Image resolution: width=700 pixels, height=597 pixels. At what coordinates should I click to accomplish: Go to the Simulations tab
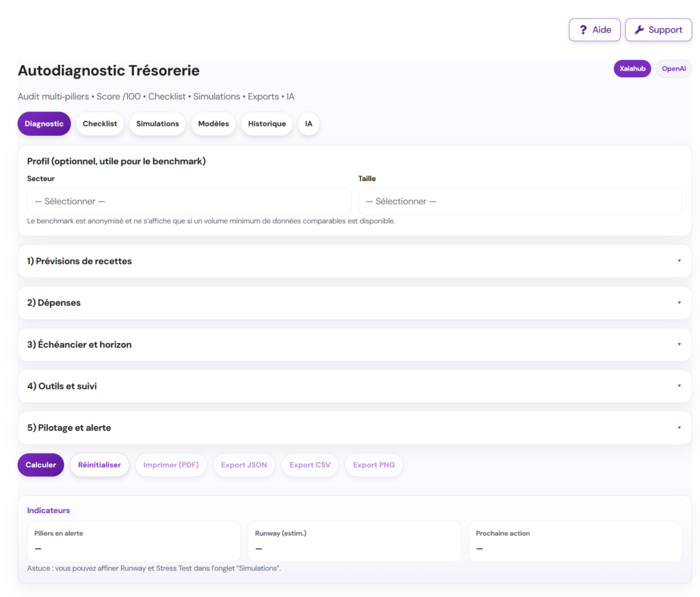click(157, 124)
